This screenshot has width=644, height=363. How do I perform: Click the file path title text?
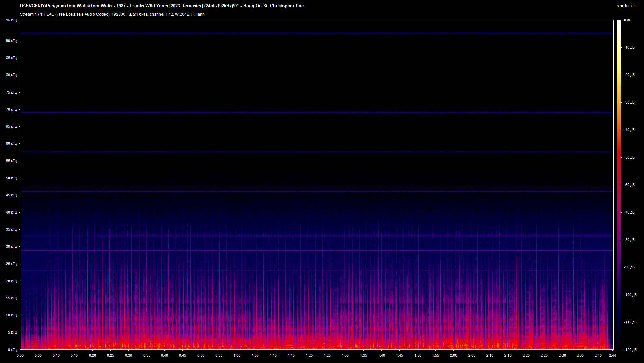pos(162,6)
